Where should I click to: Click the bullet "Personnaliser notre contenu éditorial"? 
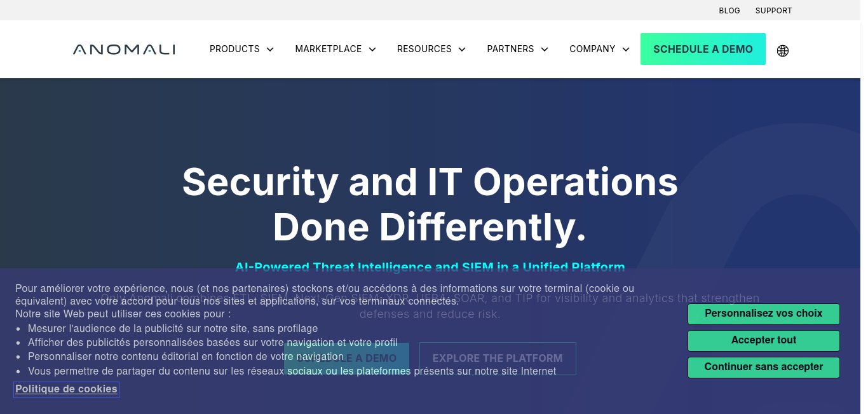(186, 357)
